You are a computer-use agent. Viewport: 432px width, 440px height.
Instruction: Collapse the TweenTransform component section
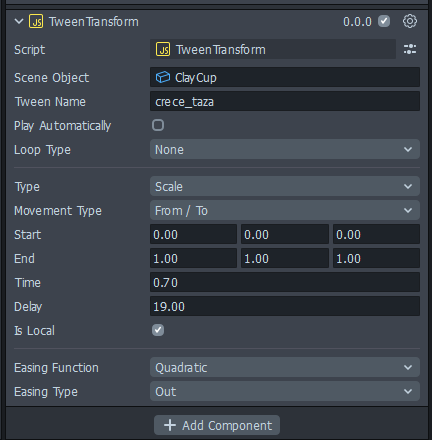(19, 22)
